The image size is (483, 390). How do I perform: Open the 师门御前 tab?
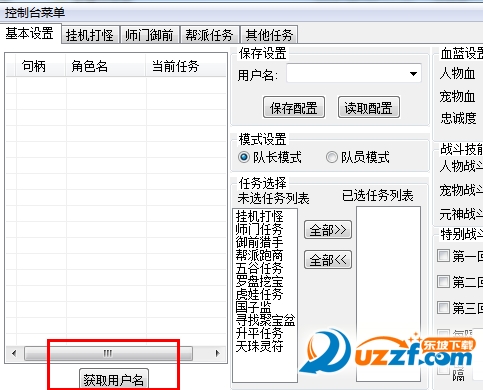(x=149, y=35)
